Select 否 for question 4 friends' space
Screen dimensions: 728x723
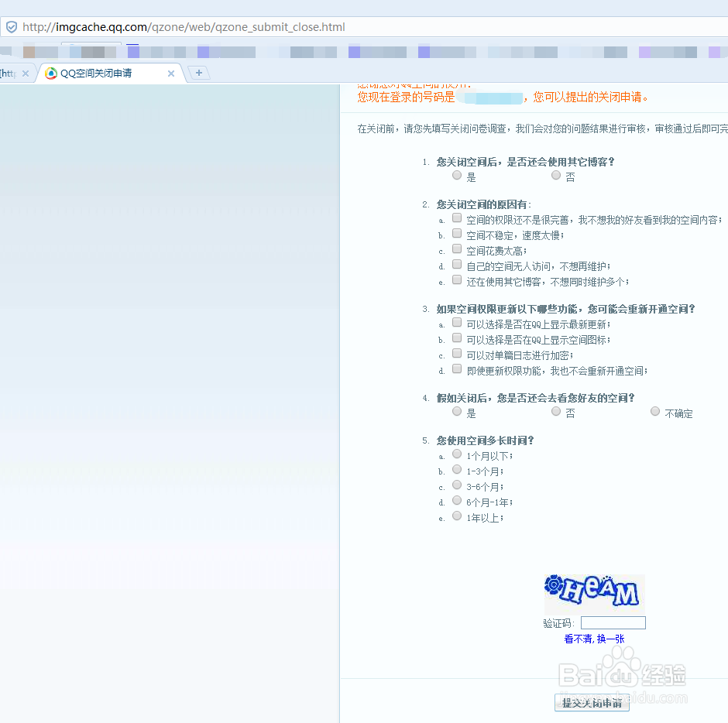(x=556, y=411)
